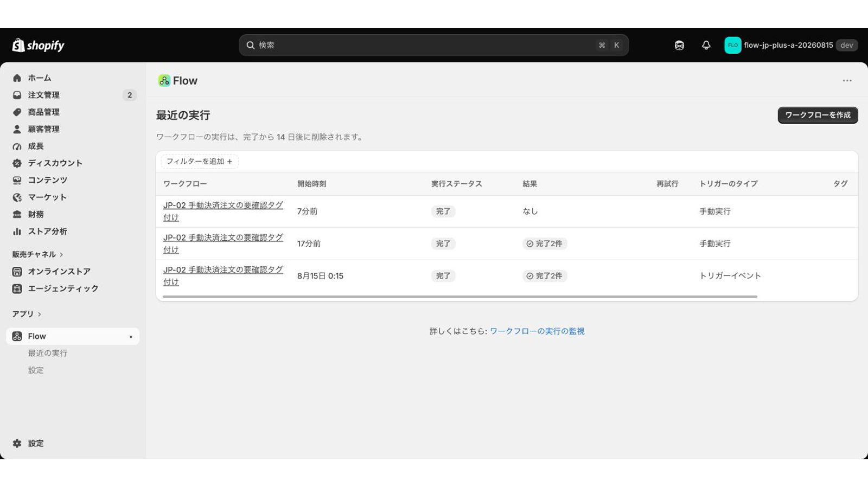868x488 pixels.
Task: Click the ストア分析 chart icon
Action: coord(17,232)
